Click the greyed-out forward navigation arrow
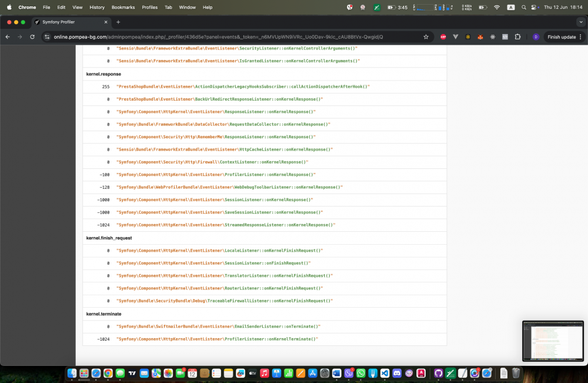588x383 pixels. point(20,36)
